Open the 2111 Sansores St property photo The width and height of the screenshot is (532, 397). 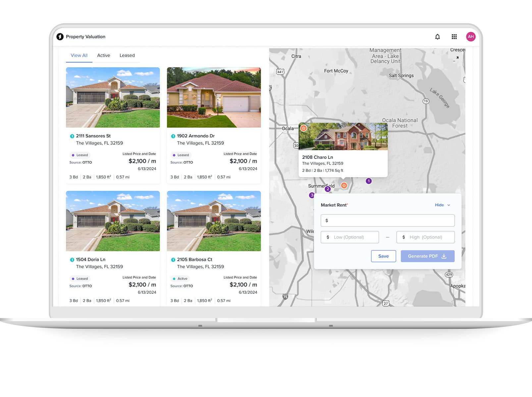[x=113, y=97]
